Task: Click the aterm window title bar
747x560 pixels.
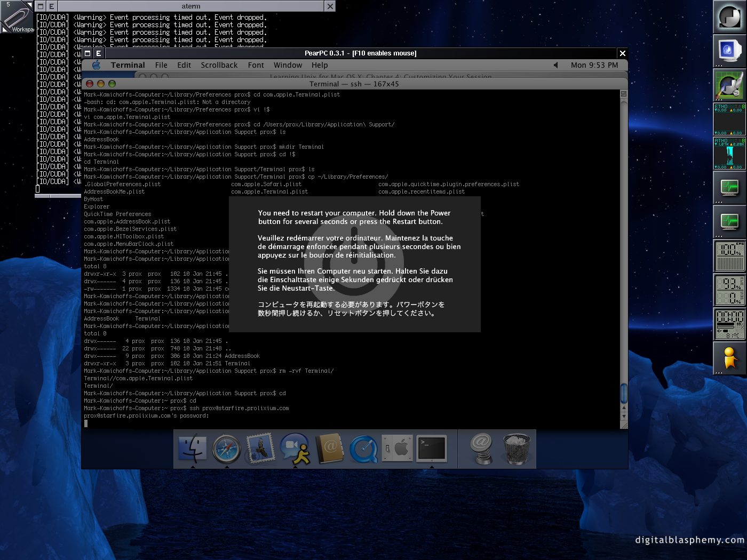Action: pyautogui.click(x=190, y=6)
